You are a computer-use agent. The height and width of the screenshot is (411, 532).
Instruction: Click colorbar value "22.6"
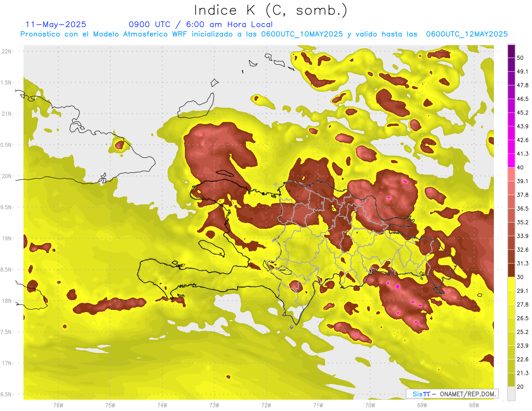pyautogui.click(x=523, y=359)
